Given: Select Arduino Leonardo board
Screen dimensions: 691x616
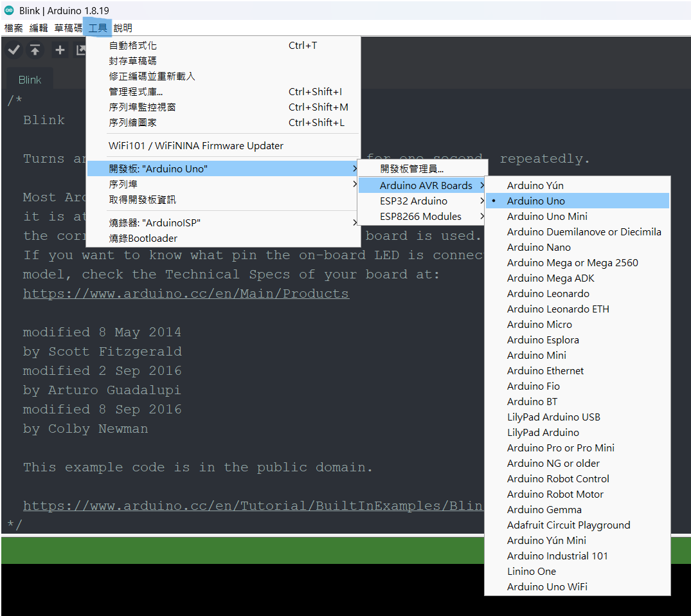Looking at the screenshot, I should click(577, 294).
